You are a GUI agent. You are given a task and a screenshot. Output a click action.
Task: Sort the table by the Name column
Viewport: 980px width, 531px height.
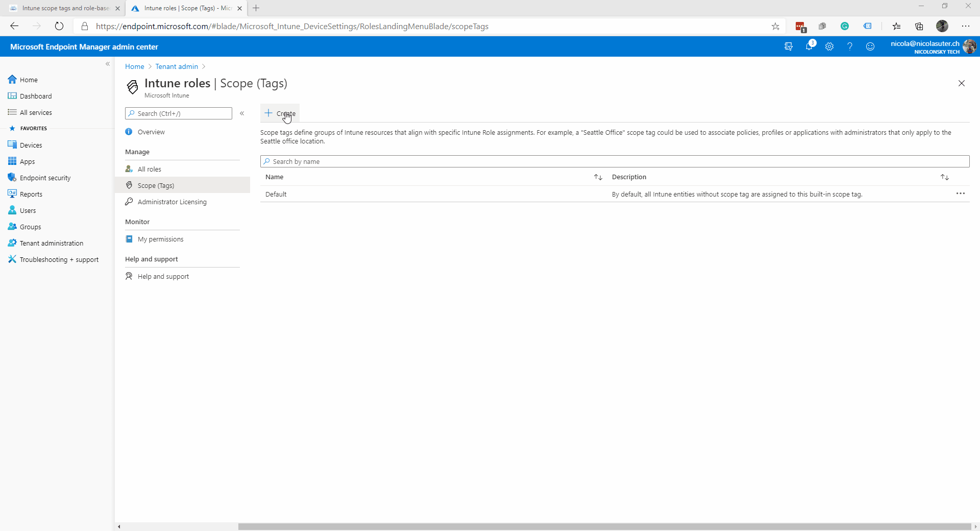(598, 177)
